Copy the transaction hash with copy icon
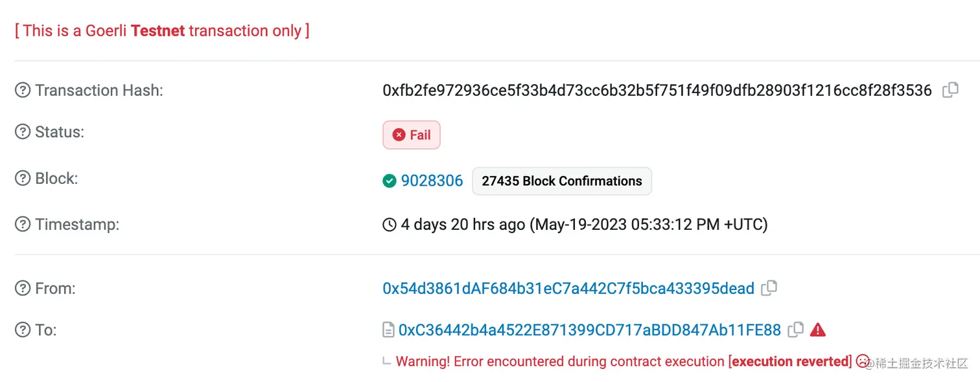The height and width of the screenshot is (382, 980). tap(950, 90)
